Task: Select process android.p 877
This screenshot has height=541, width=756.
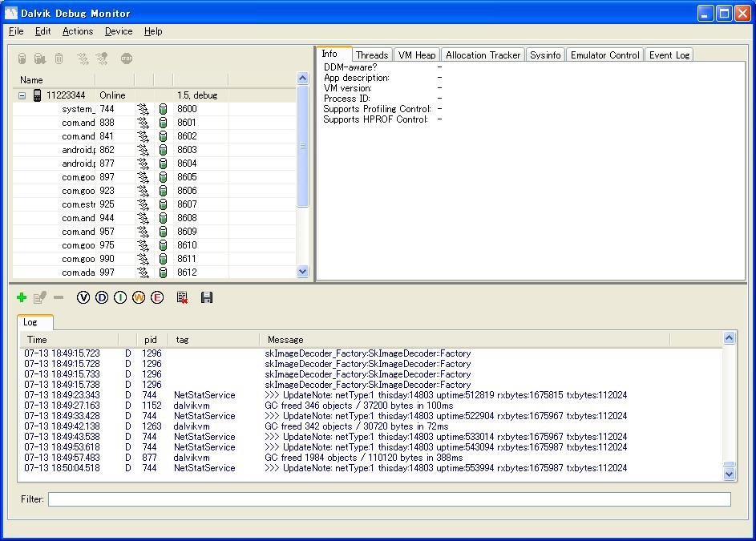Action: point(154,164)
